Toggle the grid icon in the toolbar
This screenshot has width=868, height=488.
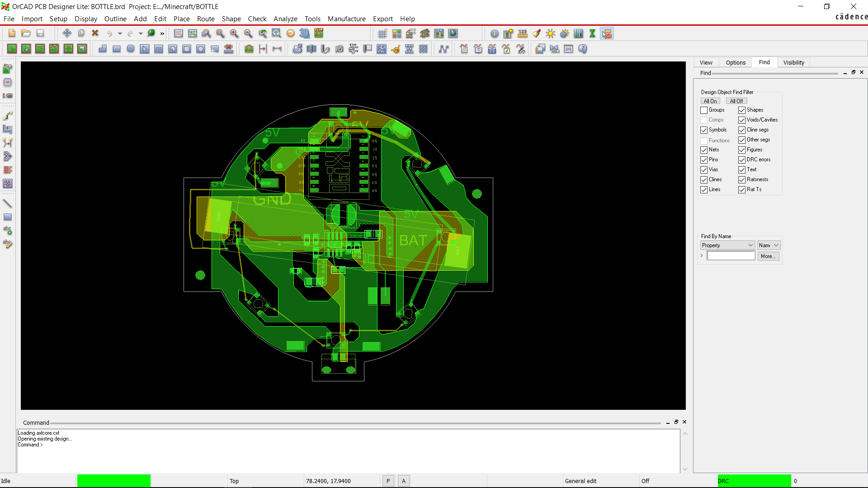coord(382,33)
